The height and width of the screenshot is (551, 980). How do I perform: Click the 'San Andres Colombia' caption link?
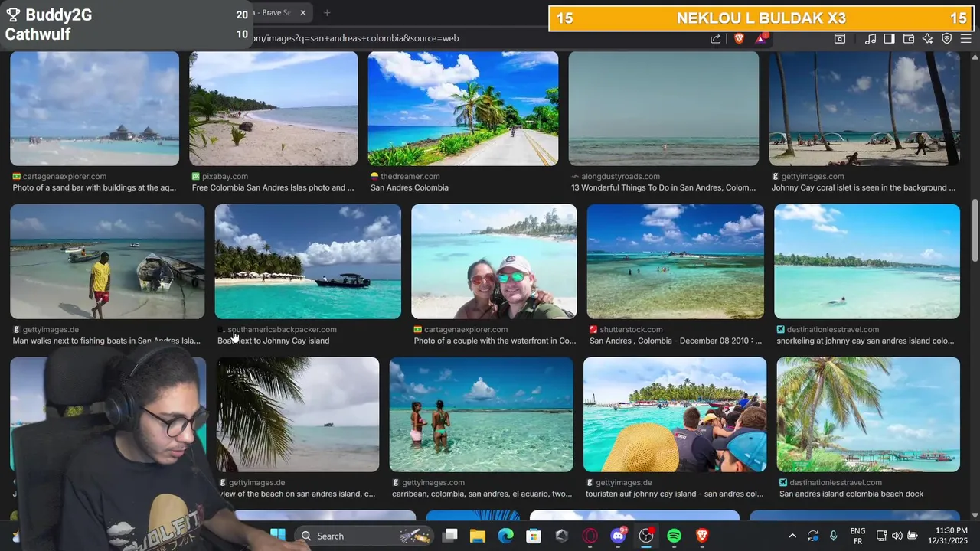[410, 187]
